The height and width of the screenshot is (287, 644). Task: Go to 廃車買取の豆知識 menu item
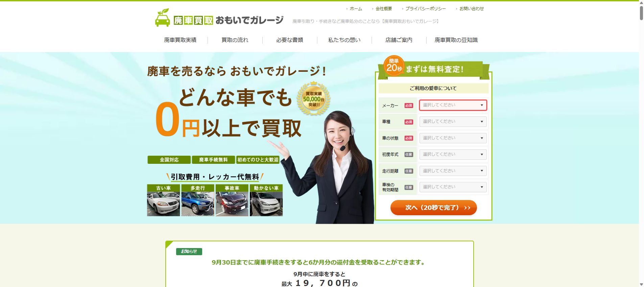(x=456, y=40)
